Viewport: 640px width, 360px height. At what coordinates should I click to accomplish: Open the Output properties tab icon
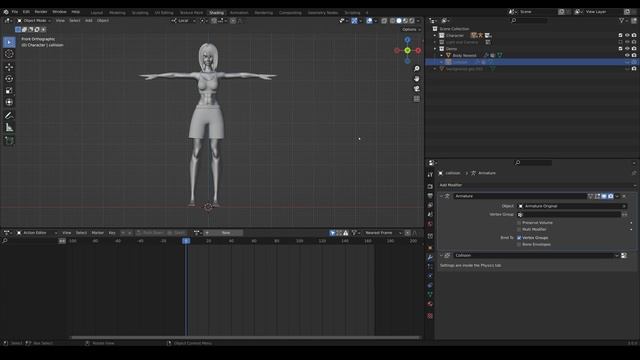(430, 196)
